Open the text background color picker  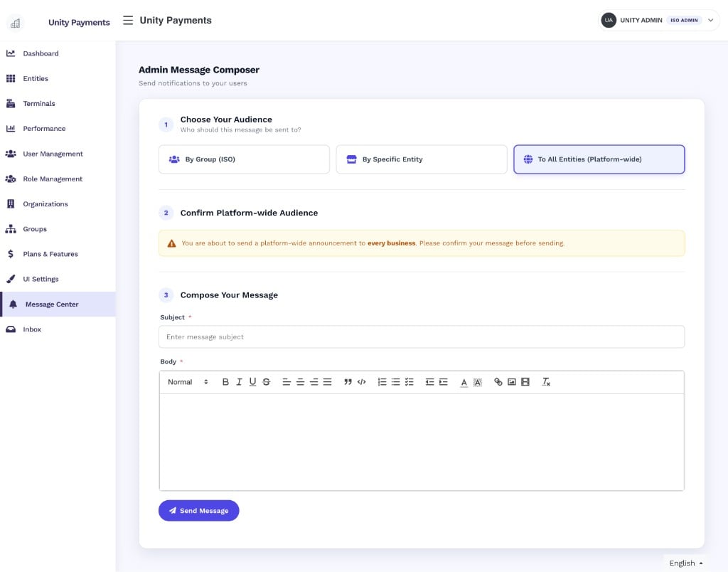pos(477,383)
